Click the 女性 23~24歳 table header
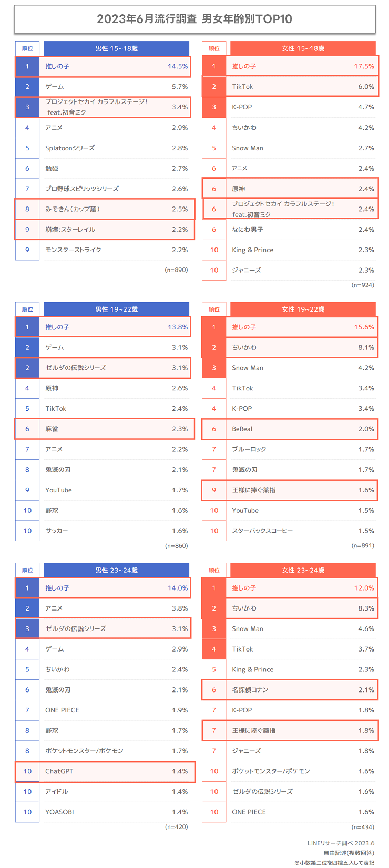The image size is (389, 868). [x=303, y=570]
